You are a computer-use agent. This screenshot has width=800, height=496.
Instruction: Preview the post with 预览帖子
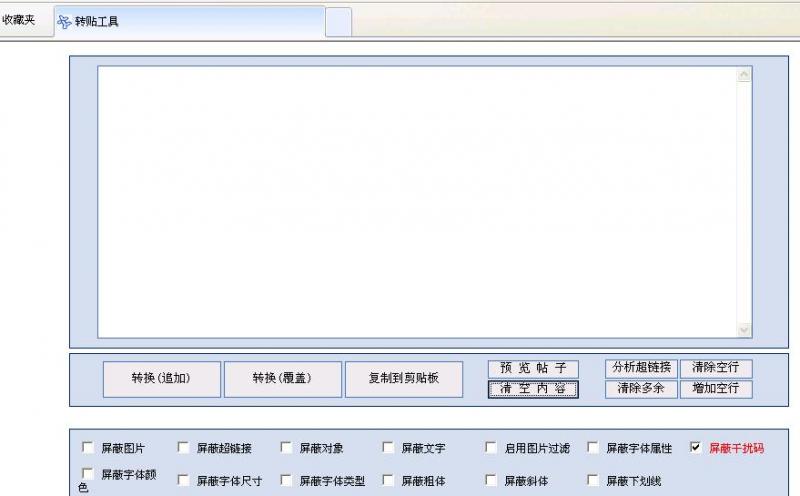533,368
